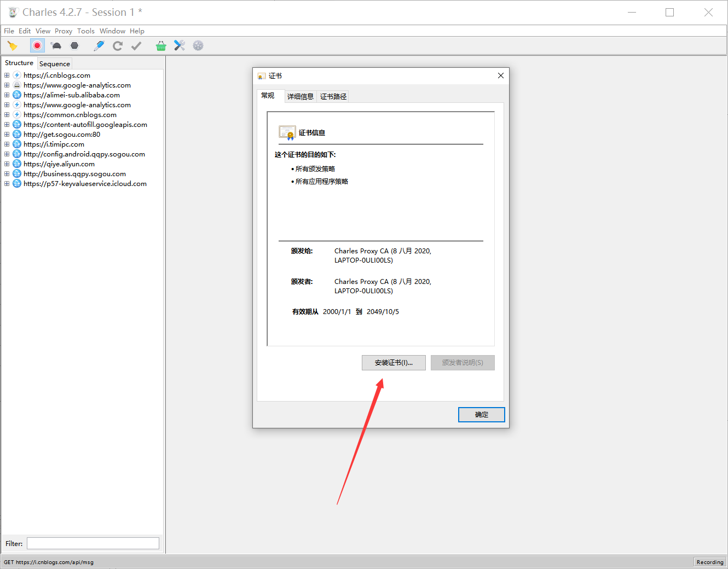
Task: Open settings with the gear toolbar icon
Action: tap(198, 46)
